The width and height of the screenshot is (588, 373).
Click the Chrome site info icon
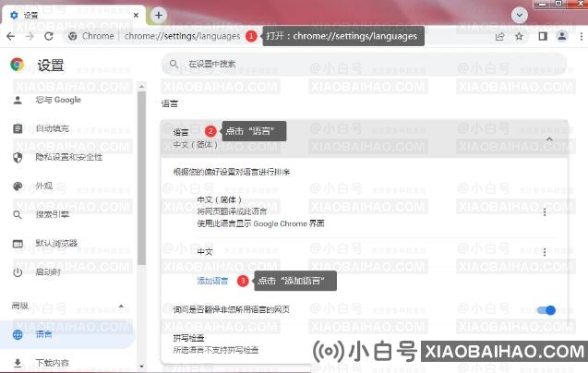click(x=73, y=36)
